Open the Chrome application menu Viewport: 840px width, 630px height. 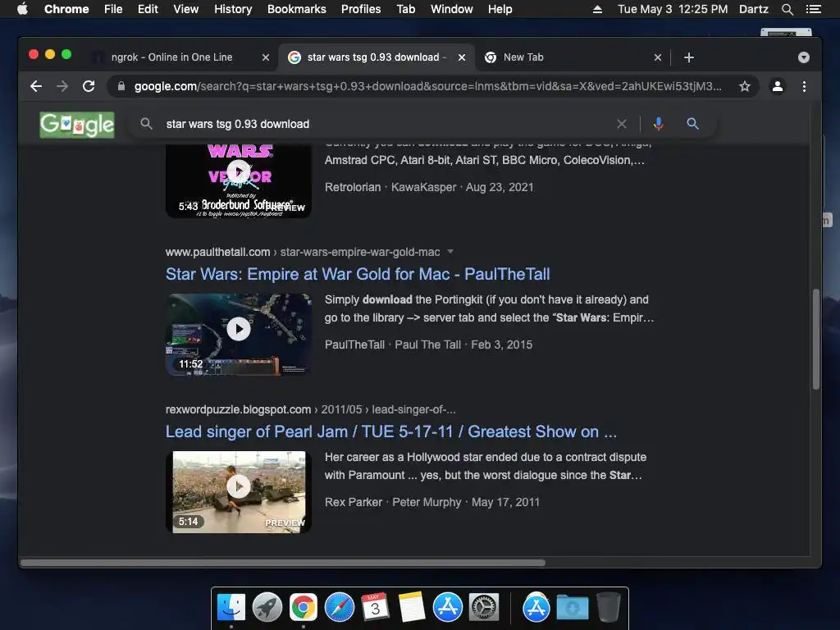coord(66,9)
